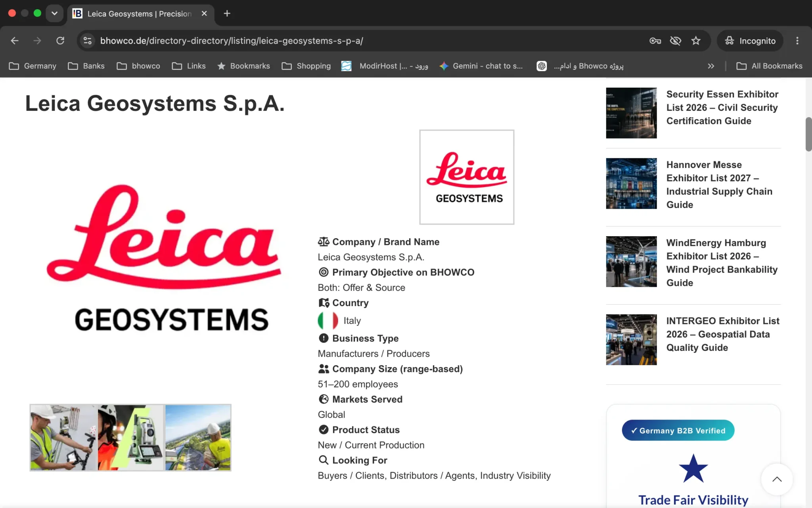Close the Leica Geosystems tab
The image size is (812, 508).
204,13
